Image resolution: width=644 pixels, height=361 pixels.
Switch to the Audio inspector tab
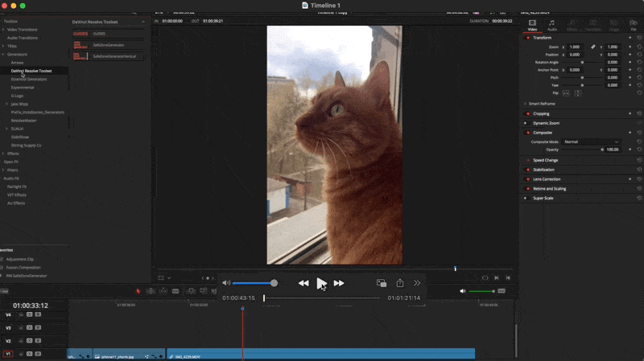(x=552, y=25)
